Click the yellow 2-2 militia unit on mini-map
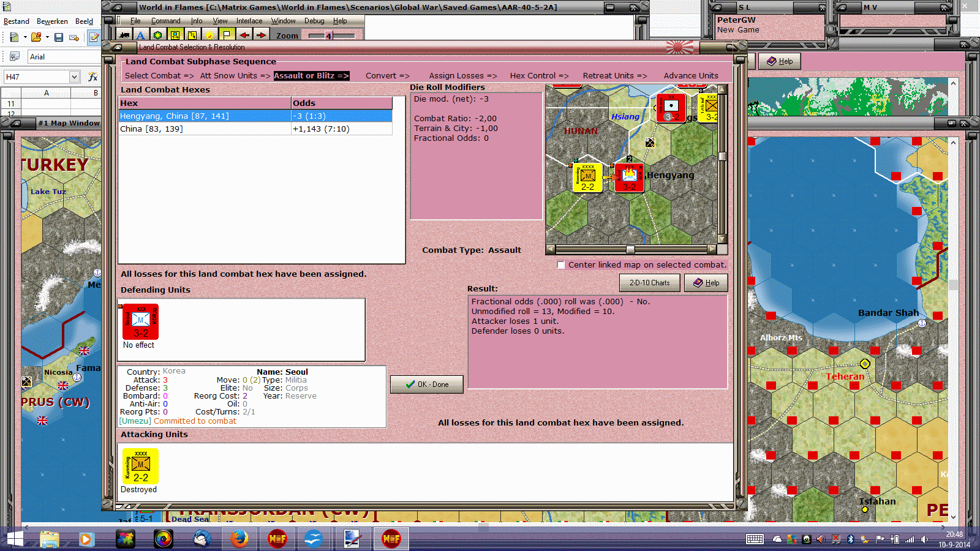Image resolution: width=980 pixels, height=551 pixels. [587, 178]
